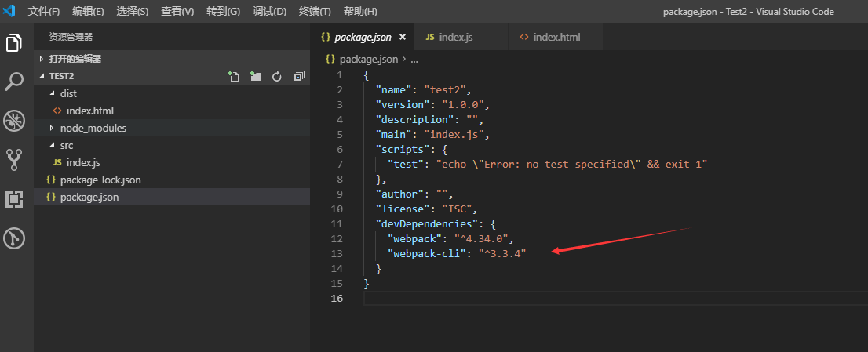868x352 pixels.
Task: Click the JS icon on index.js tab
Action: [430, 37]
